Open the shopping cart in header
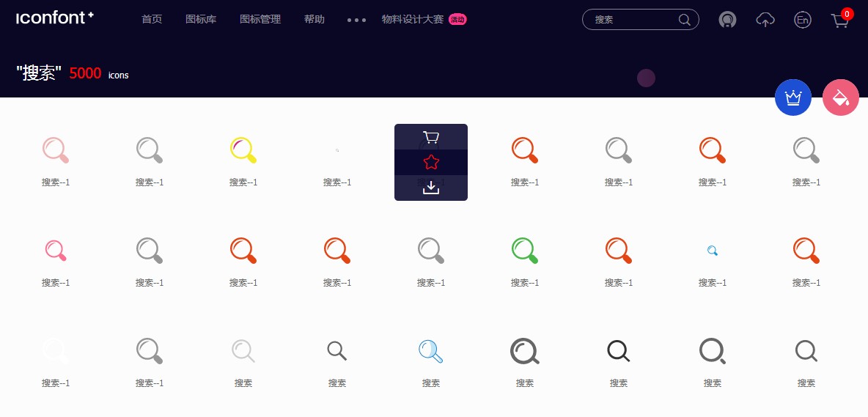This screenshot has height=417, width=868. (x=840, y=21)
